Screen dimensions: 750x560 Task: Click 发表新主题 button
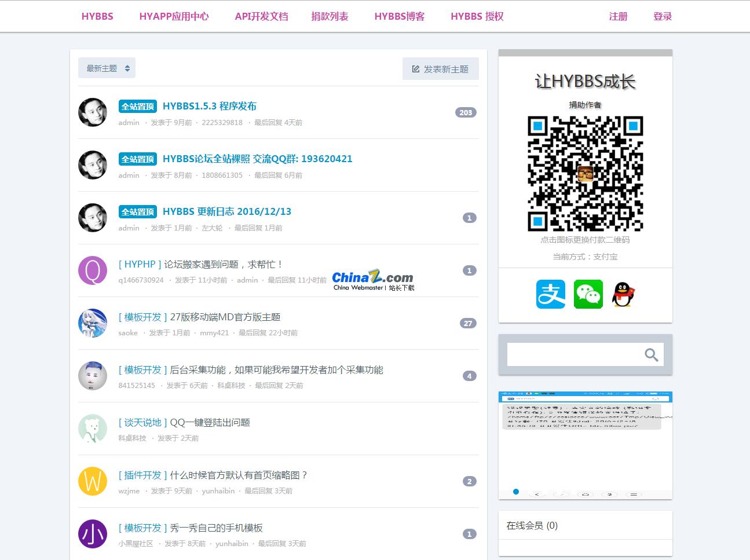point(440,69)
